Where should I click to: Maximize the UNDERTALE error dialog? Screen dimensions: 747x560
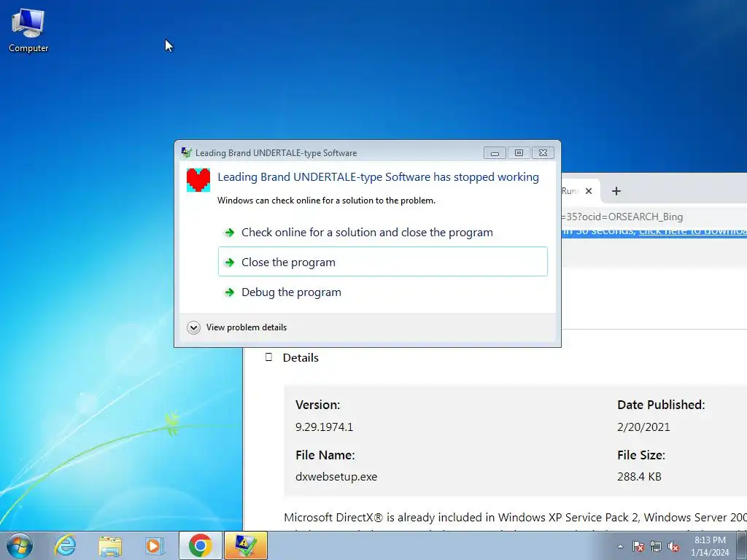pos(519,153)
